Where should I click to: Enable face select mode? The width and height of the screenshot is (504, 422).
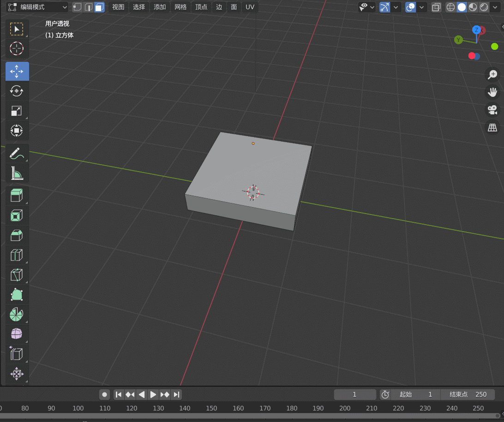coord(99,7)
